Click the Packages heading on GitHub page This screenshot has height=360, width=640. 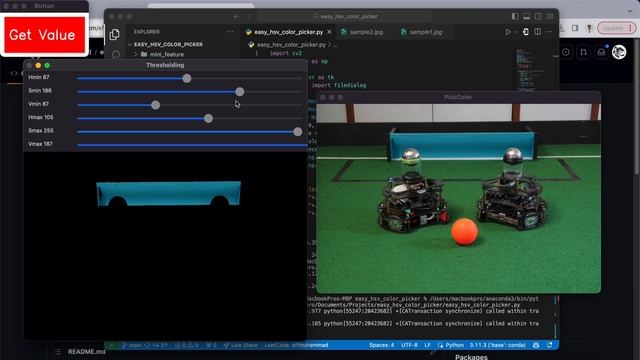click(471, 357)
